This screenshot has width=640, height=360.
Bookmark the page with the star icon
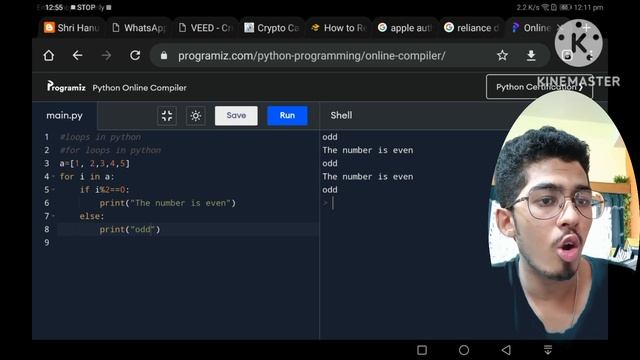(x=502, y=56)
